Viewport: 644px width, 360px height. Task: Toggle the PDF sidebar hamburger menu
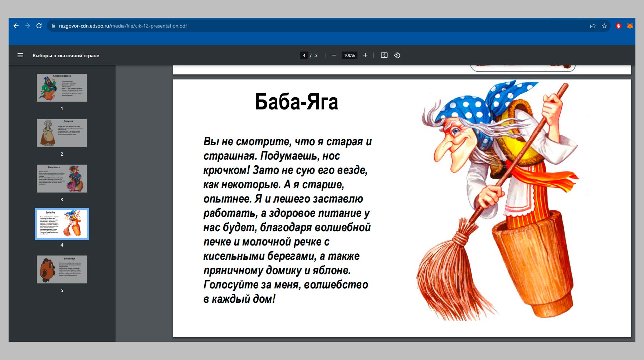click(x=20, y=55)
